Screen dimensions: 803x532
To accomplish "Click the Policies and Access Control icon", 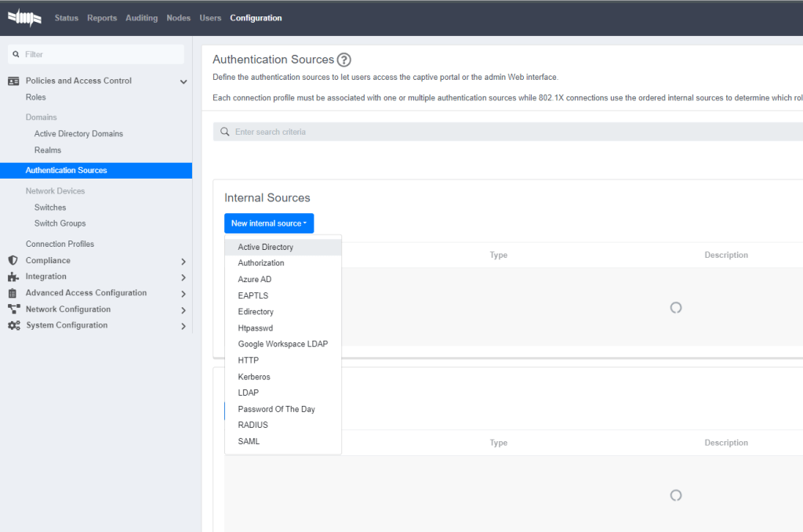I will [x=13, y=81].
